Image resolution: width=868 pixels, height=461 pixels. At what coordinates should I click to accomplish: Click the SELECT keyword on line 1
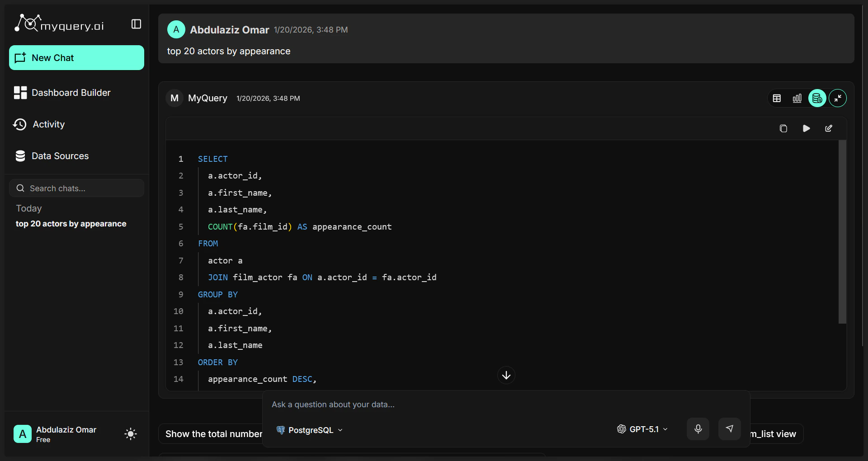point(212,159)
